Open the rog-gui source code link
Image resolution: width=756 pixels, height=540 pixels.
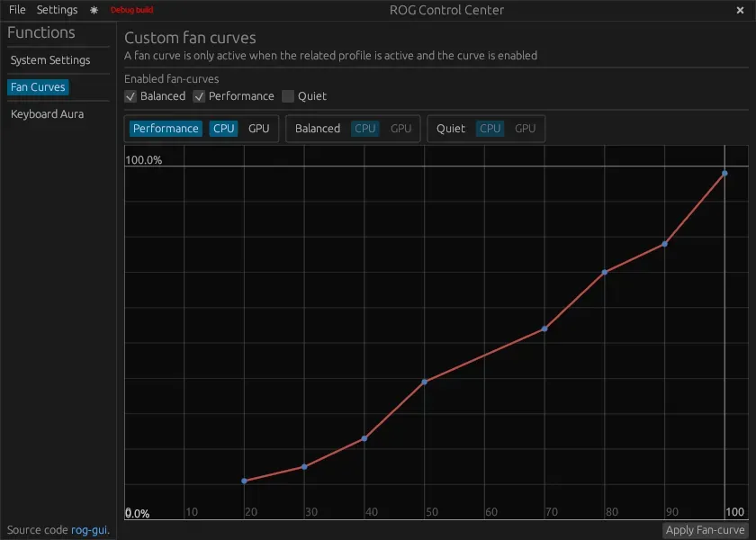coord(90,529)
